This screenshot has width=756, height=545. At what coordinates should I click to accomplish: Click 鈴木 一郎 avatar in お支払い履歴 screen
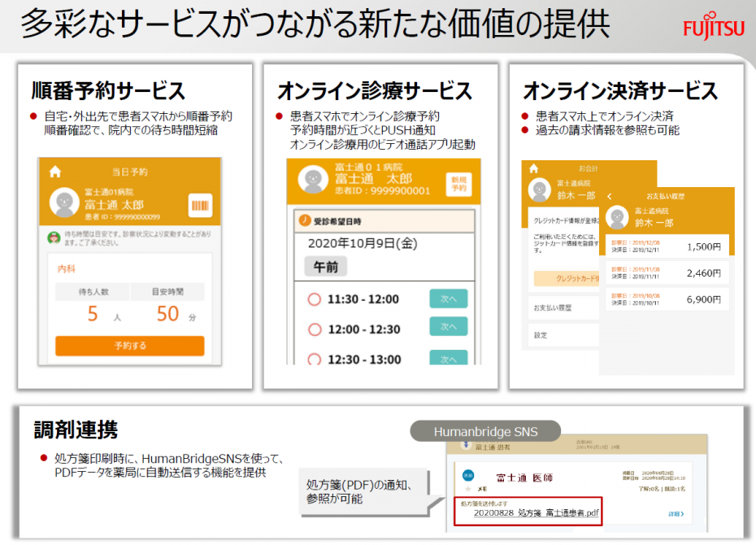pos(617,217)
